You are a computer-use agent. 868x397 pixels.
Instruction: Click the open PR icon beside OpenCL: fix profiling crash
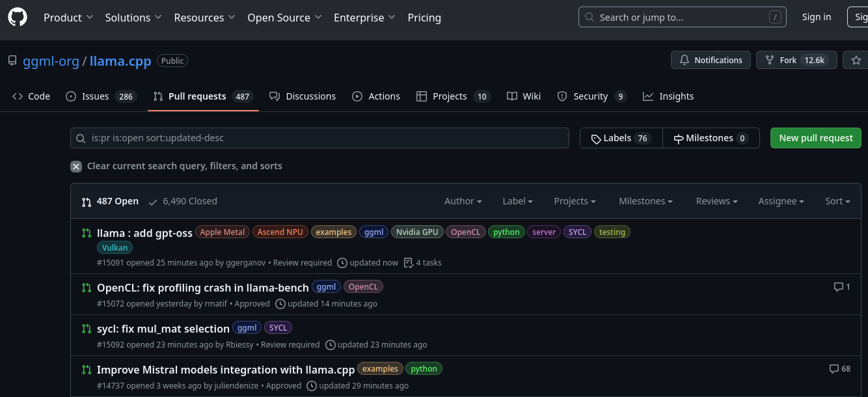click(x=87, y=288)
